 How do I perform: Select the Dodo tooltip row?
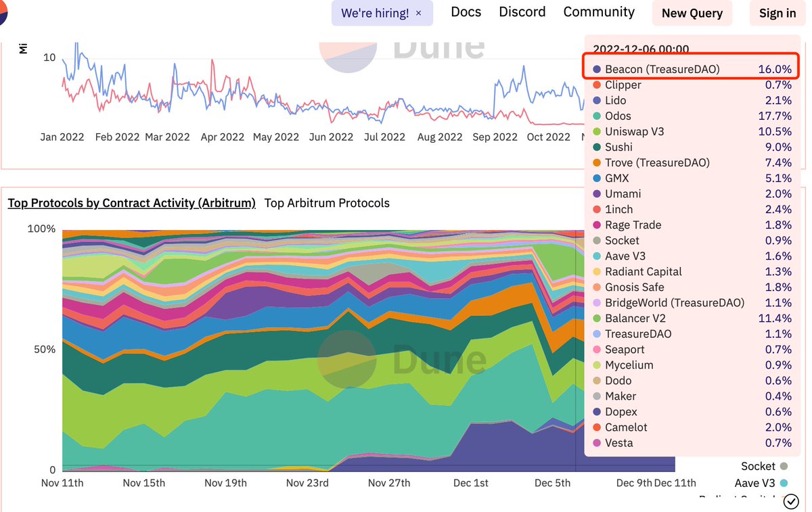692,380
